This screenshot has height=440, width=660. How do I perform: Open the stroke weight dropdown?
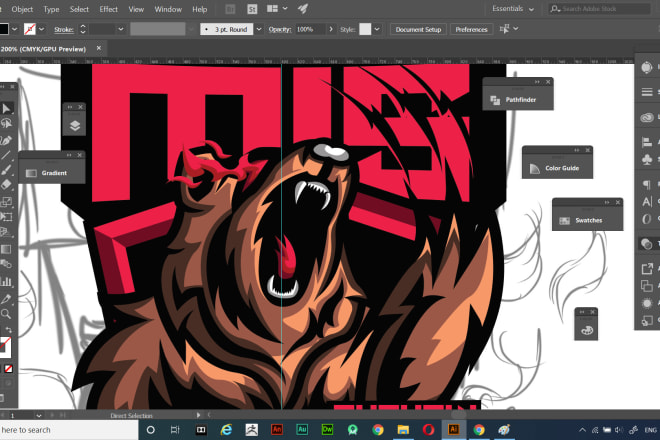point(121,29)
